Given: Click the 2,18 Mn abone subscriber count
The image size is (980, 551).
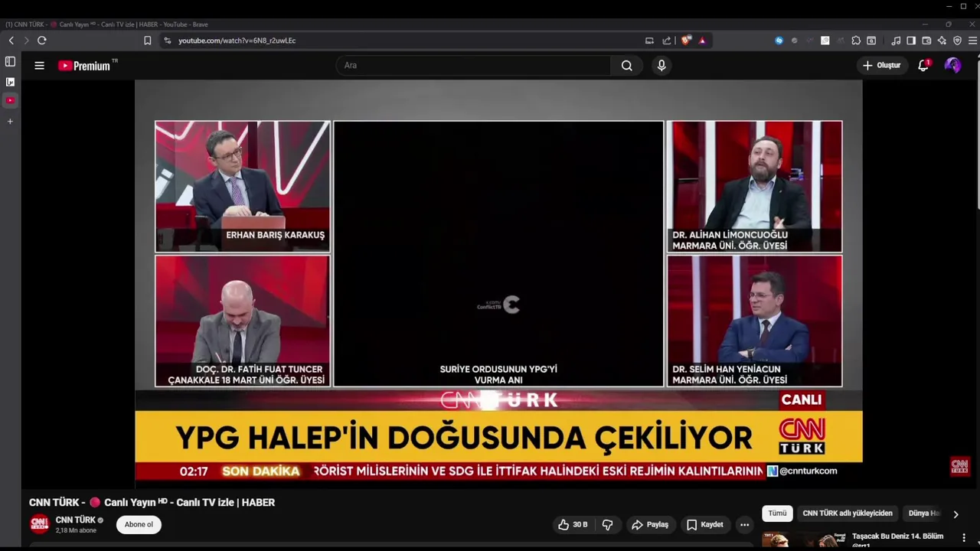Looking at the screenshot, I should click(x=76, y=530).
